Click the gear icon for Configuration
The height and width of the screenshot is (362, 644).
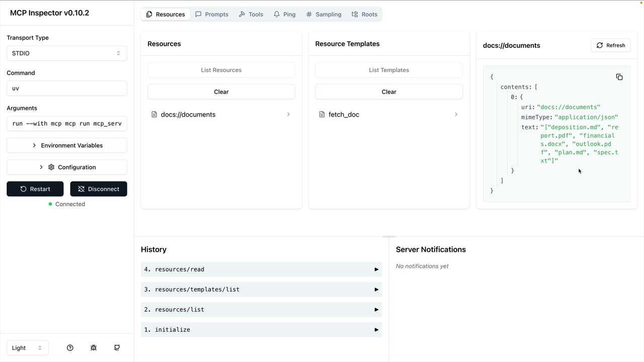point(51,167)
